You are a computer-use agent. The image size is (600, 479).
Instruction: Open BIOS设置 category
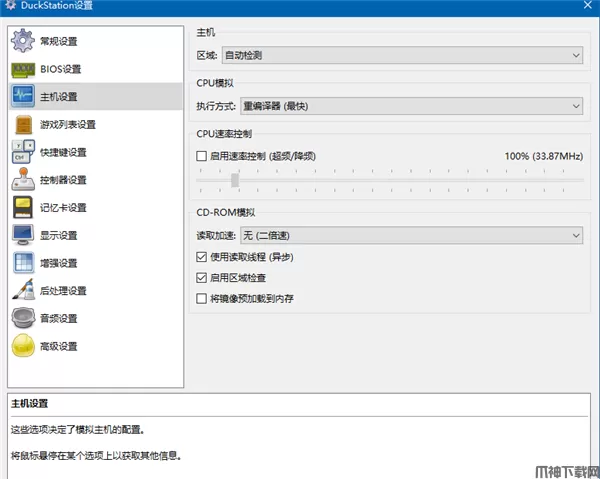[95, 69]
